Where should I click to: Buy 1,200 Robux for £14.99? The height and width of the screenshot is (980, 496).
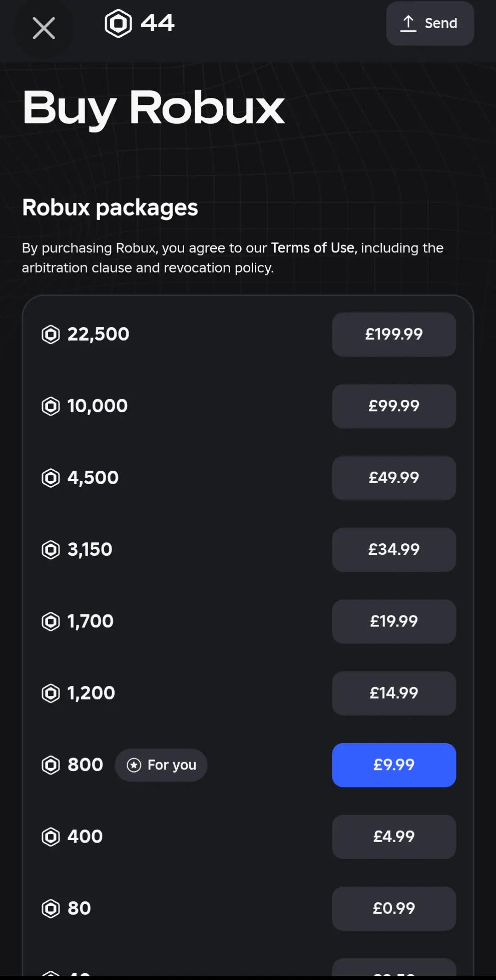394,693
